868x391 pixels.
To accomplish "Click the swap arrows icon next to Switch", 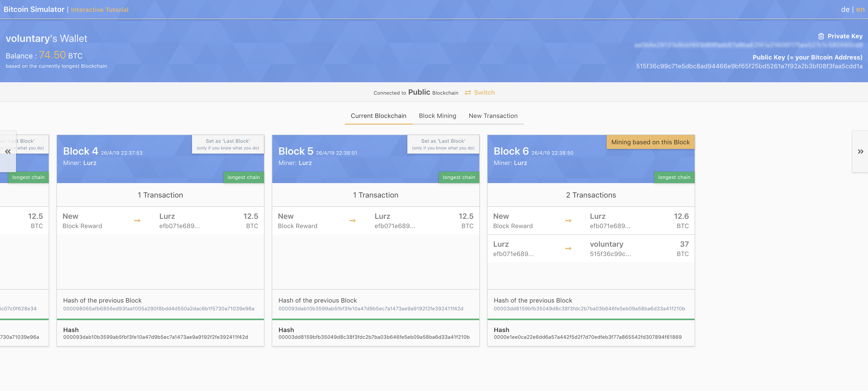I will point(468,93).
